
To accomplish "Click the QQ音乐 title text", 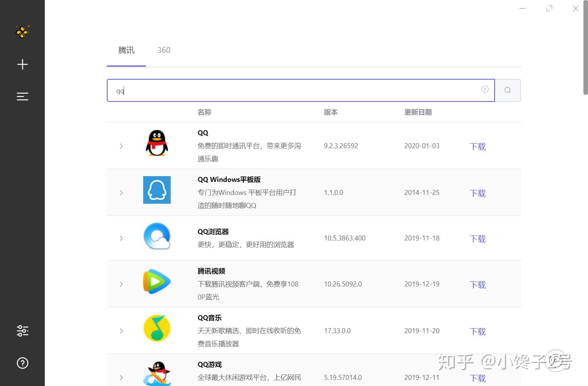I will click(210, 318).
